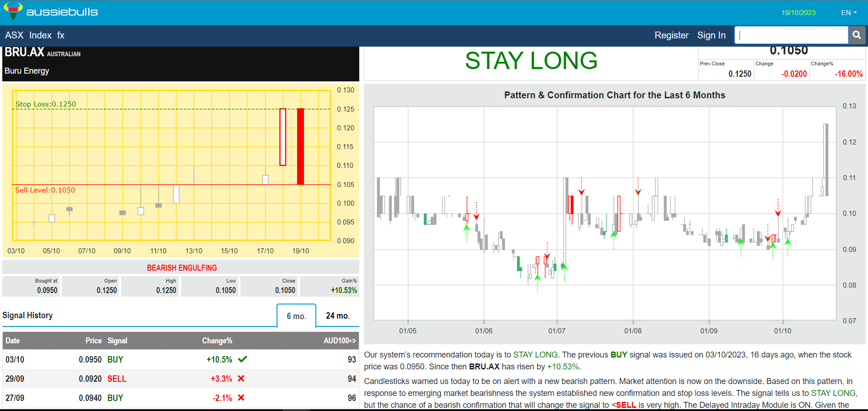Viewport: 868px width, 411px height.
Task: Focus the search input field
Action: (791, 35)
